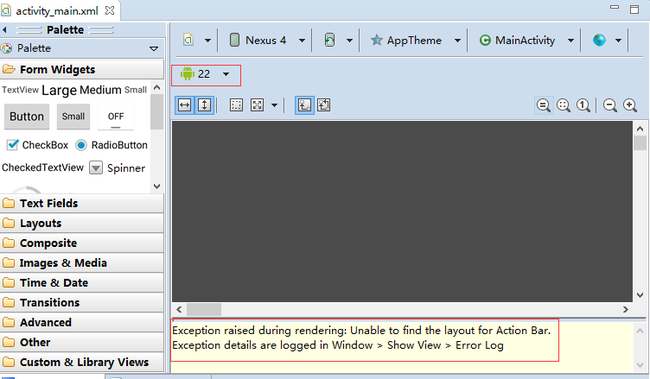Minimize the editor panel
The width and height of the screenshot is (650, 379).
point(615,7)
